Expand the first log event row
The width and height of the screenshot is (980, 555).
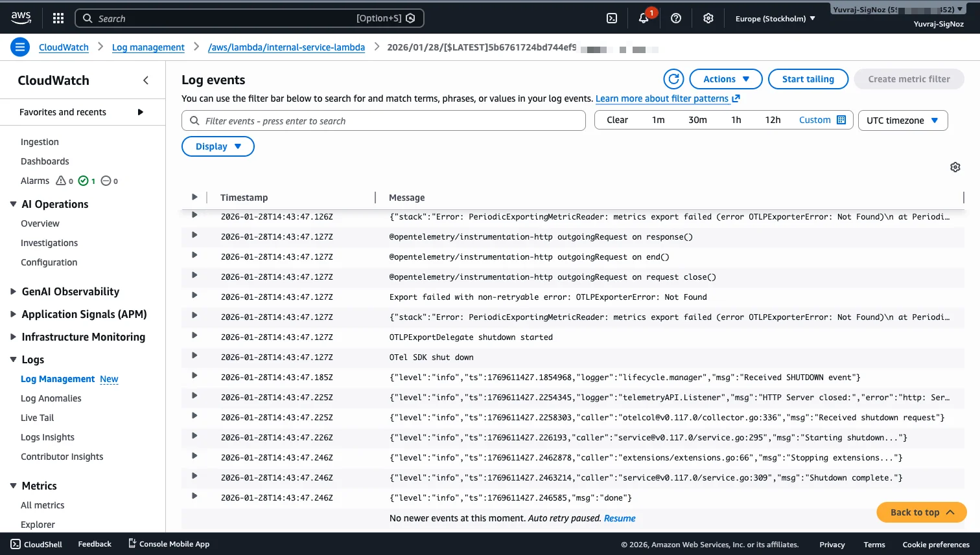coord(194,216)
